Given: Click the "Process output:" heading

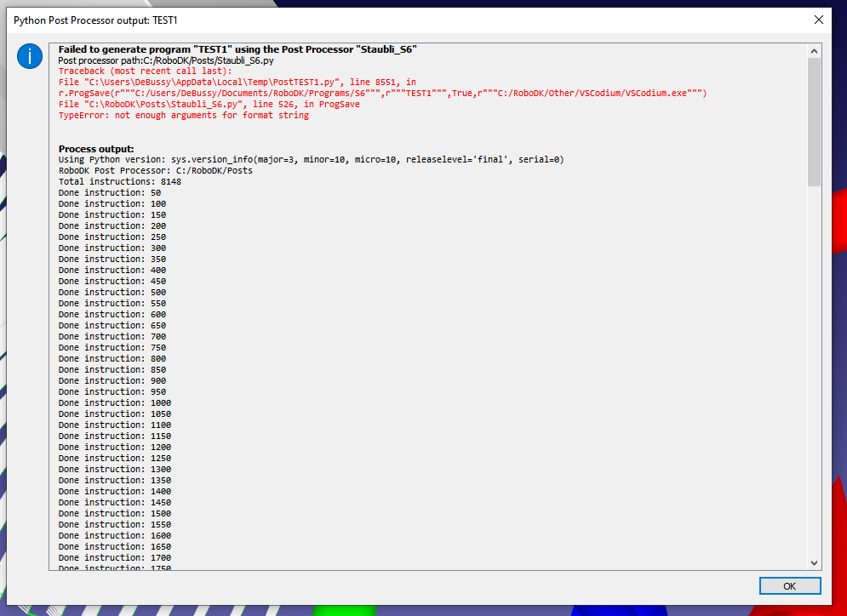Looking at the screenshot, I should (x=96, y=149).
